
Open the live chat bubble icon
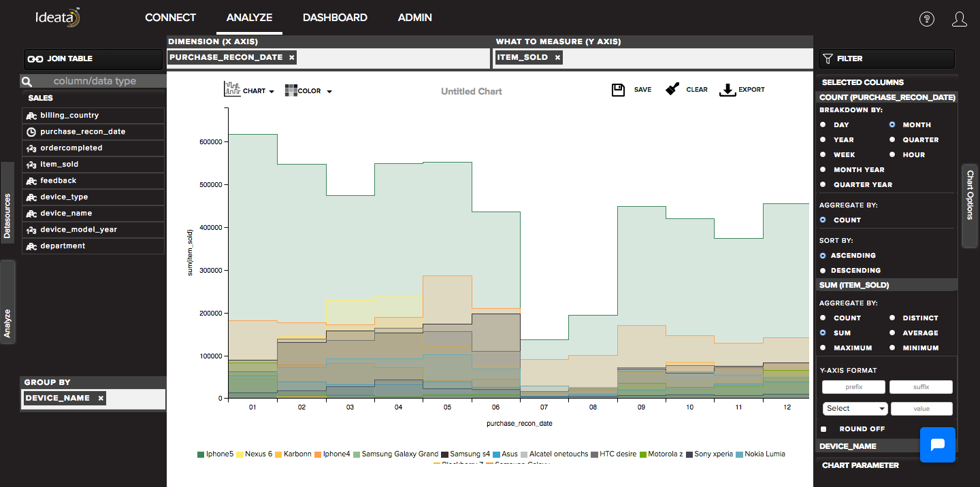(938, 445)
